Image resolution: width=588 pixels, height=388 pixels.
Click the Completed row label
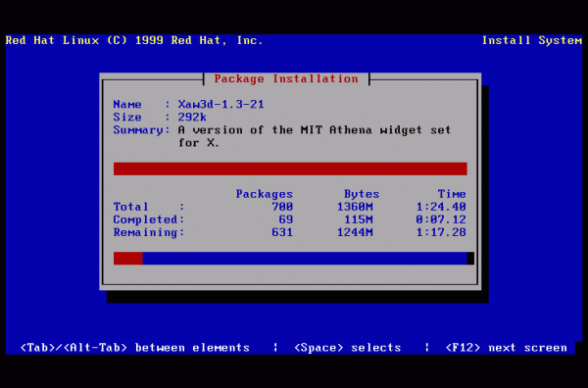tap(149, 219)
